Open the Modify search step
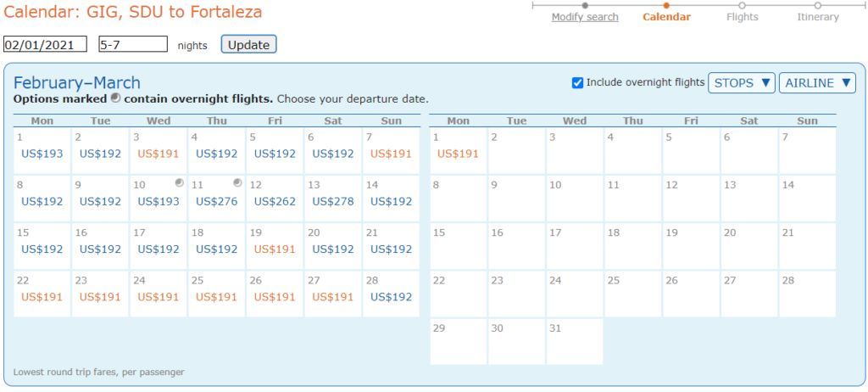The image size is (868, 392). 585,17
